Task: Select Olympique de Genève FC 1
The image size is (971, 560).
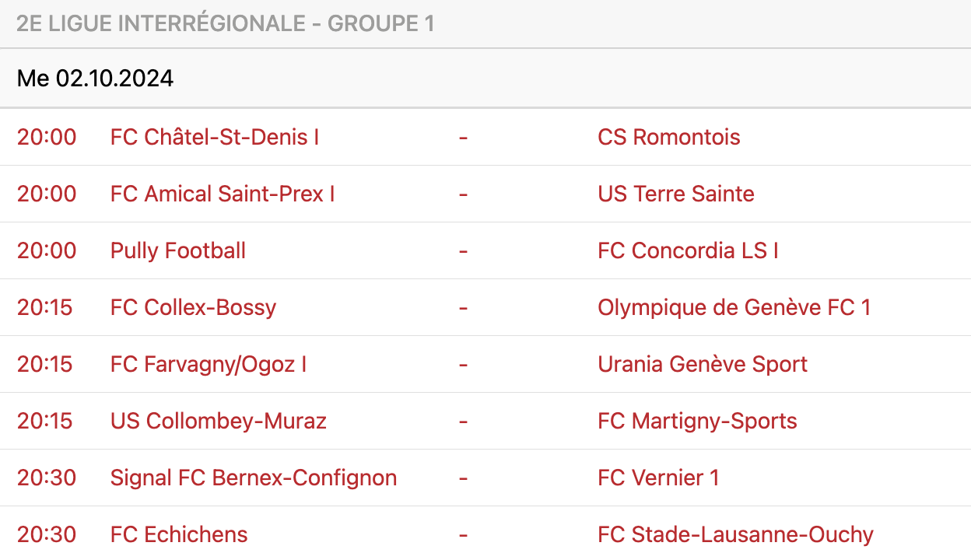Action: point(734,307)
